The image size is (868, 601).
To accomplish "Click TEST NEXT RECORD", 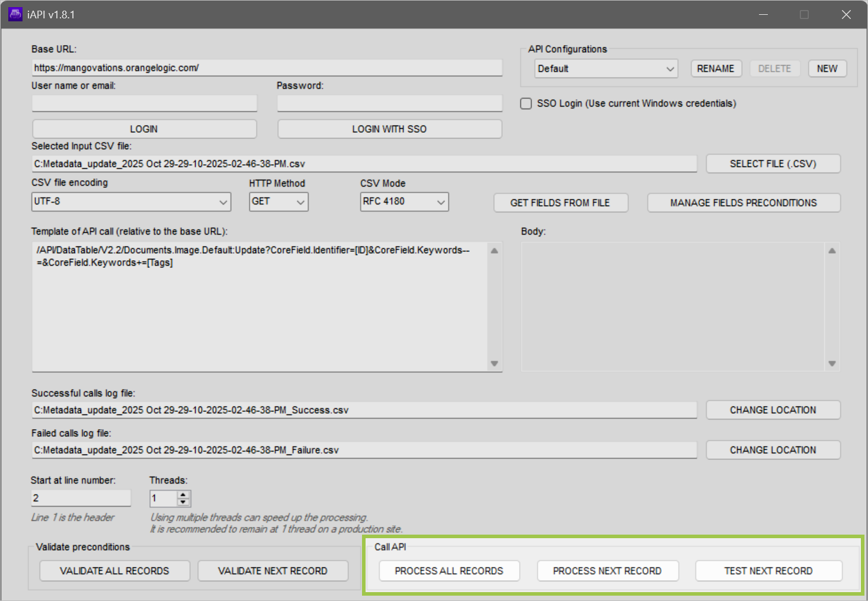I will click(x=768, y=570).
